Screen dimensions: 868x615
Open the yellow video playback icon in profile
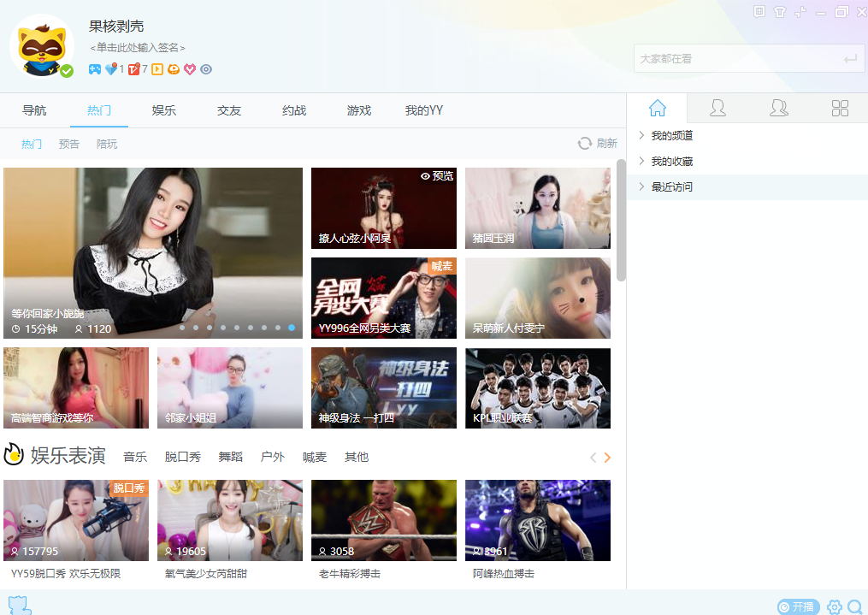157,68
